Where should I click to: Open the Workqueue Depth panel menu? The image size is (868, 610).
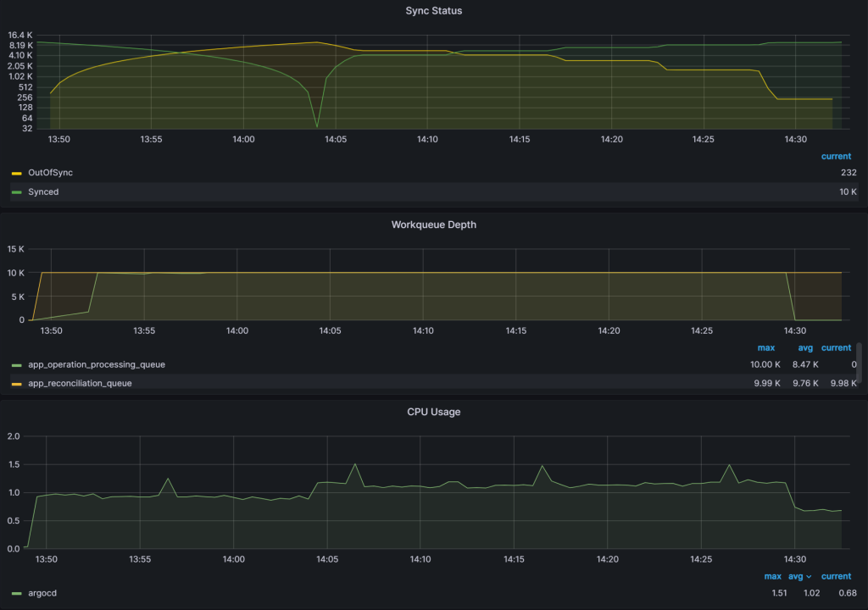coord(434,225)
